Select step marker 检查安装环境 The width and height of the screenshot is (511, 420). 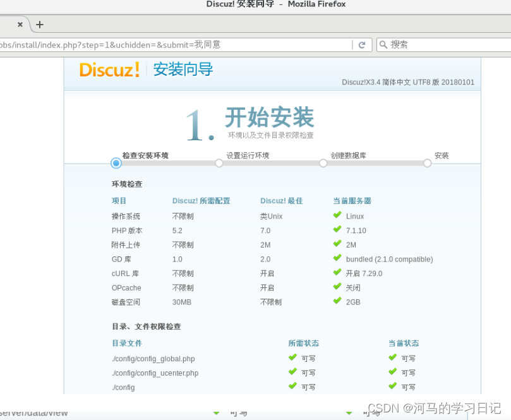click(116, 163)
